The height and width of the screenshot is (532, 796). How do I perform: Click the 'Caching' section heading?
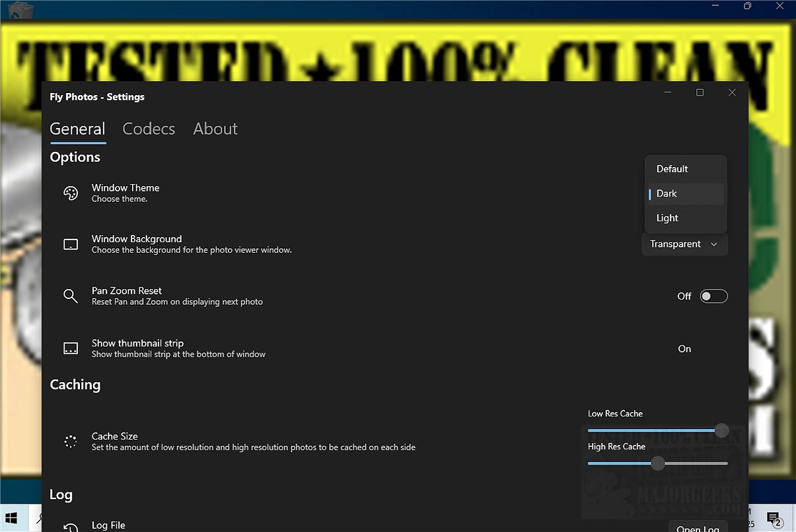(x=75, y=385)
